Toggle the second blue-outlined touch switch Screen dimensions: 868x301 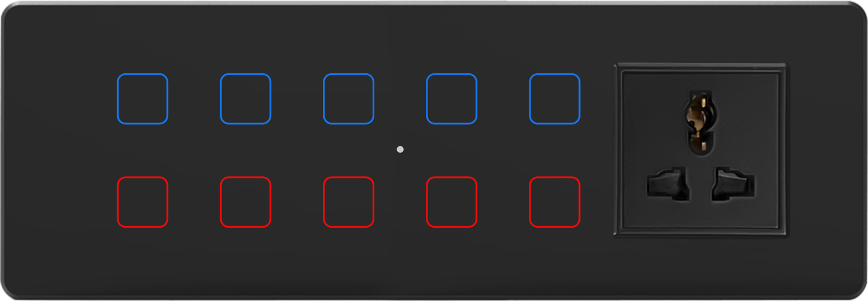click(x=245, y=99)
